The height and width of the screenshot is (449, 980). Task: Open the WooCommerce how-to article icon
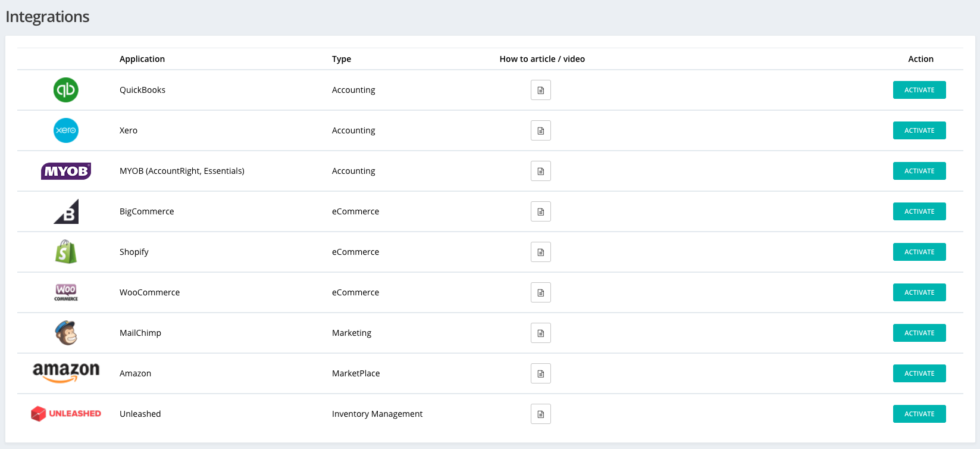point(540,292)
